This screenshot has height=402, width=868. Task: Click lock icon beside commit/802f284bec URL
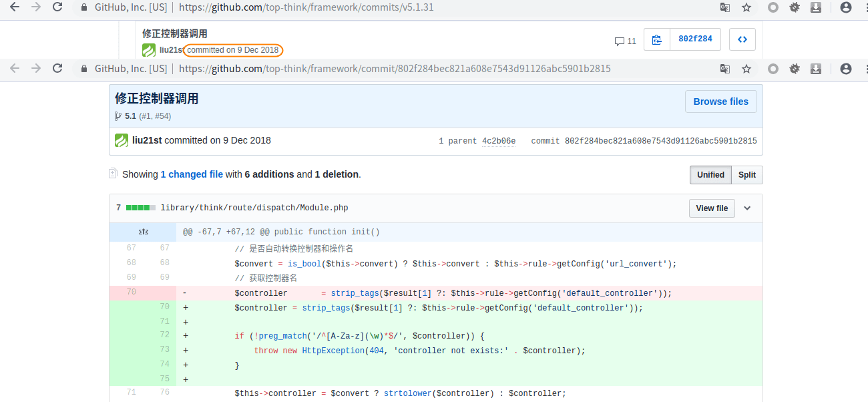tap(83, 69)
